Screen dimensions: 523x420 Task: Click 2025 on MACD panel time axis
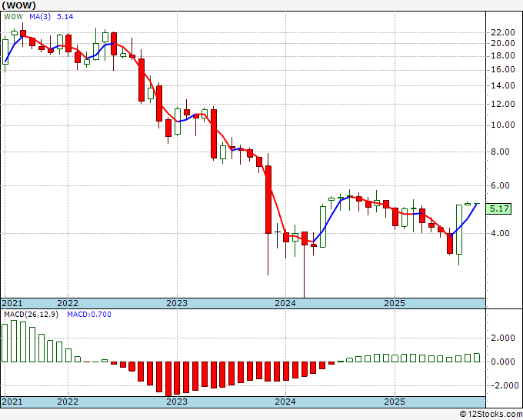click(395, 402)
